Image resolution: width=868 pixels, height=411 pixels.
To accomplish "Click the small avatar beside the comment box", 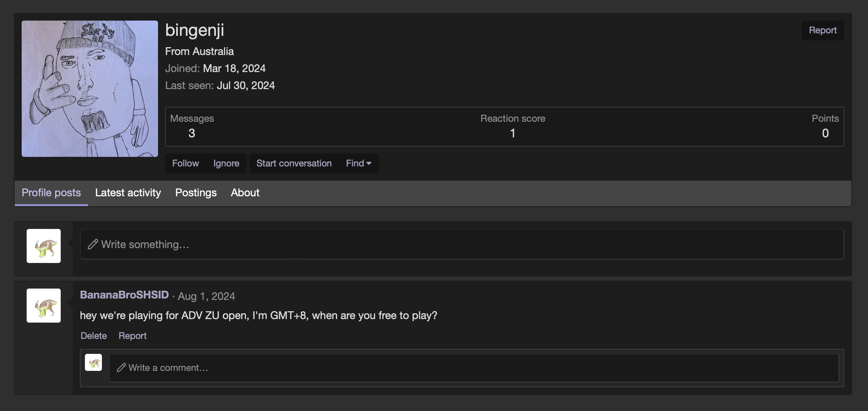I will tap(93, 362).
